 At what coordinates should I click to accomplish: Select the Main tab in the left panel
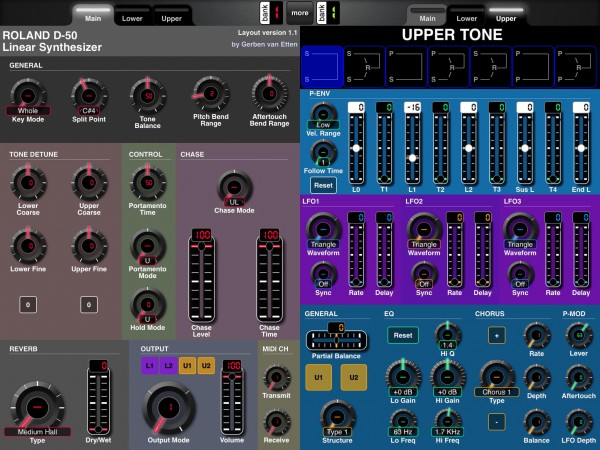tap(93, 15)
